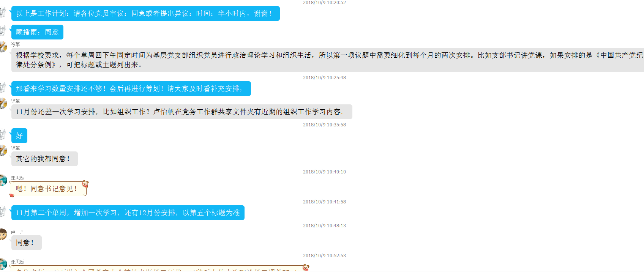This screenshot has width=644, height=274.
Task: Click the 2018/10/9 10:25:48 timestamp
Action: 324,78
